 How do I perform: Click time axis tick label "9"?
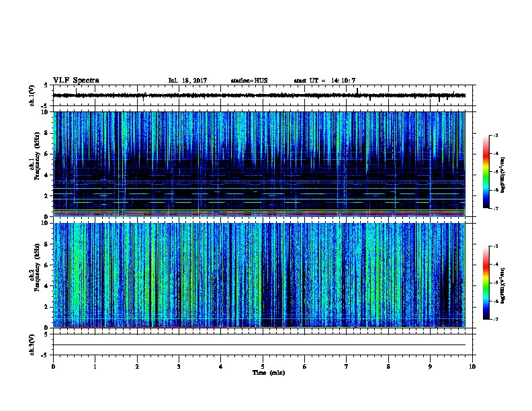[430, 367]
